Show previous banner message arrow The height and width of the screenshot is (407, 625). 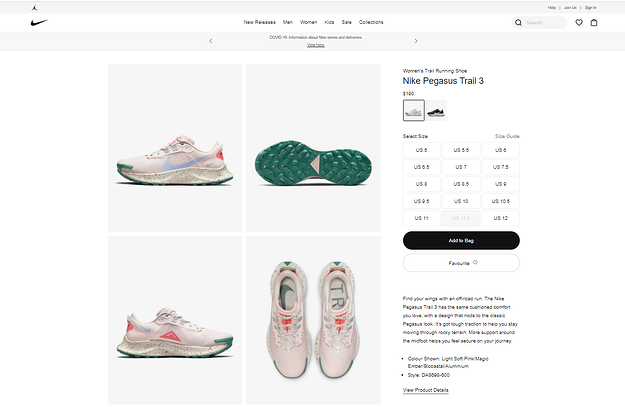[x=210, y=41]
